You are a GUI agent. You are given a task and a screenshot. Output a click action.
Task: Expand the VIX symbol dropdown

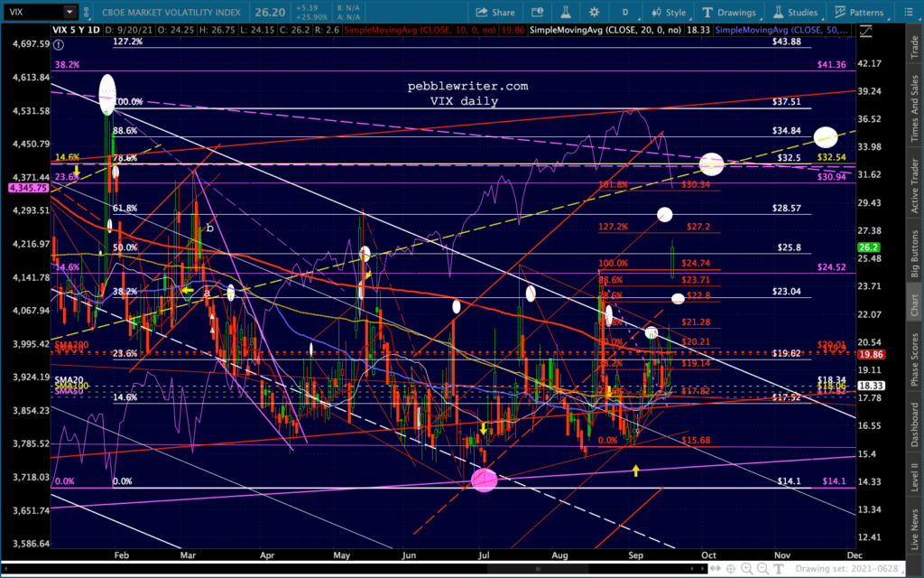pos(70,13)
